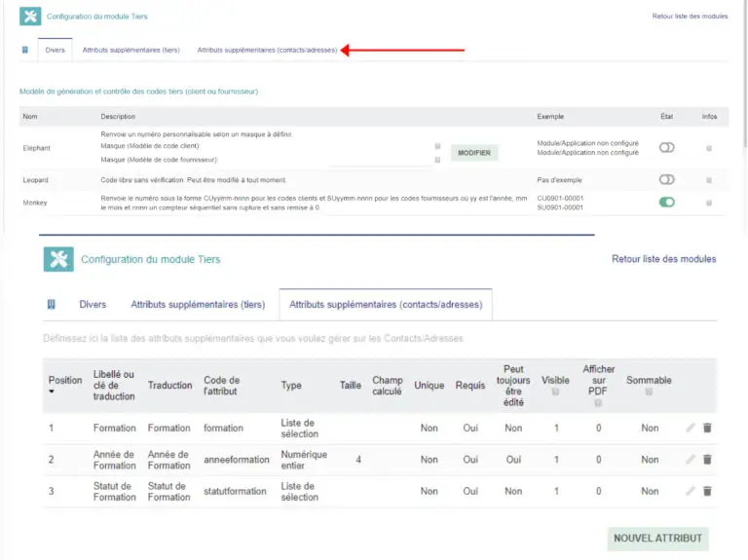748x560 pixels.
Task: Click the small Retour liste des modules link
Action: pyautogui.click(x=690, y=17)
